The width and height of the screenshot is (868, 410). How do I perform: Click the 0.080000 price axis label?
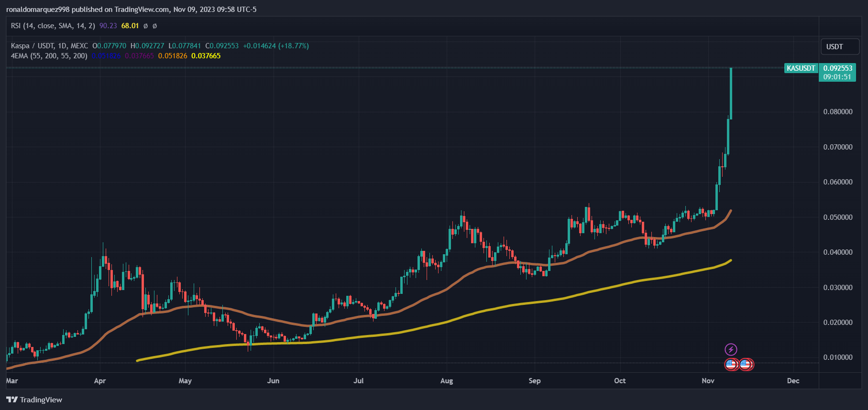(838, 112)
